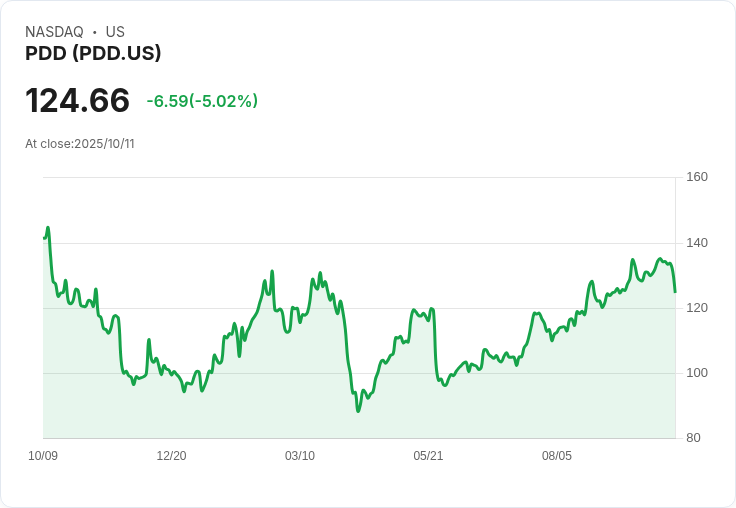Click the bullet separator between NASDAQ and US
The height and width of the screenshot is (508, 736).
click(95, 32)
